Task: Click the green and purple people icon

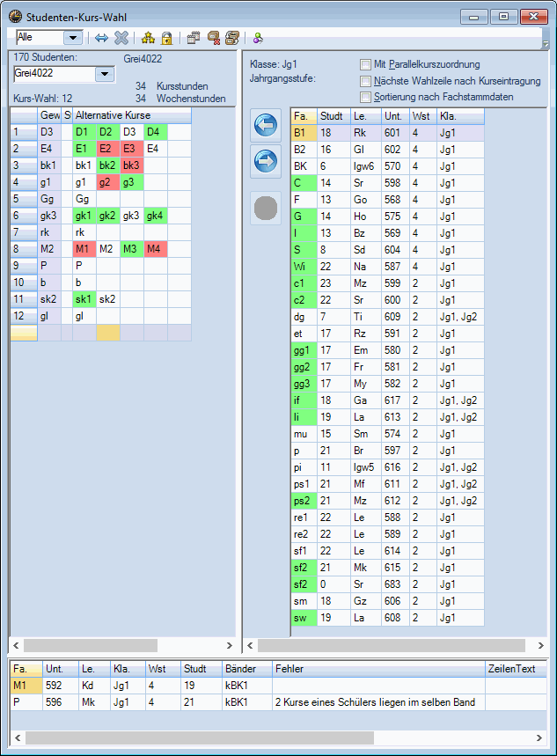Action: tap(258, 38)
